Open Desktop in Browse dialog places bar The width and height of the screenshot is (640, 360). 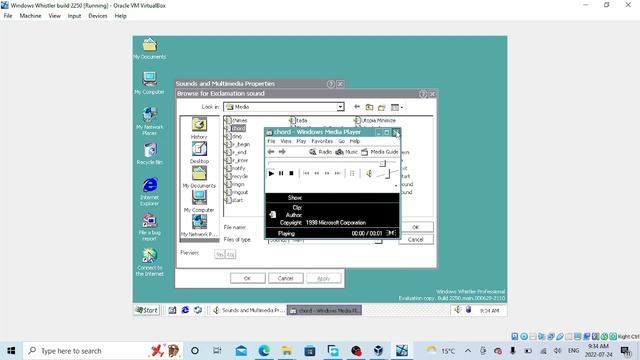[199, 153]
